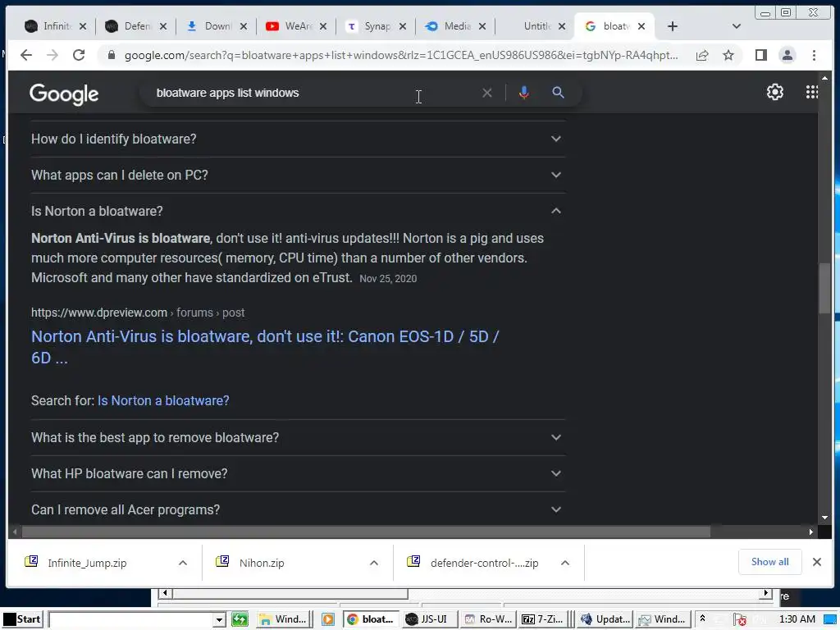Click the browser forward arrow
840x630 pixels.
[x=52, y=55]
